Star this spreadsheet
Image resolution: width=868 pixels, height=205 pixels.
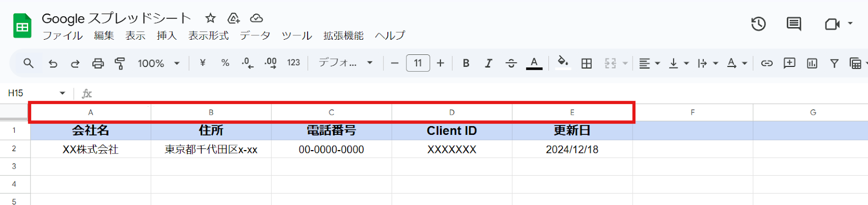(210, 18)
